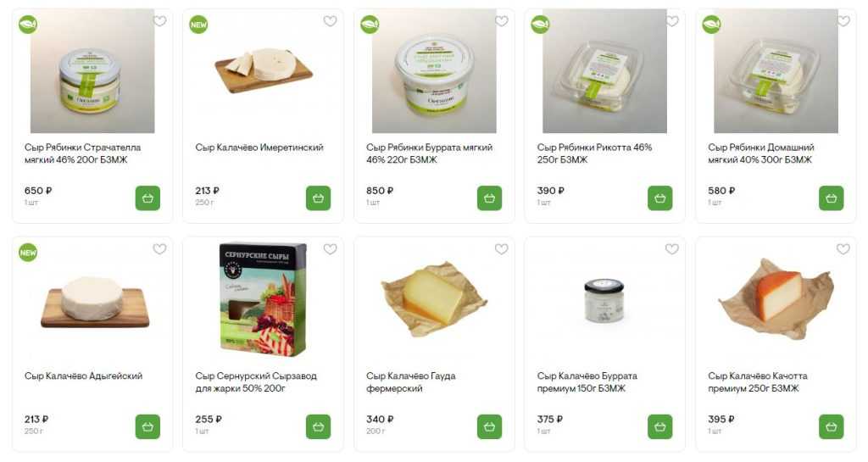Add Сыр Рябинки Страчателла to cart
This screenshot has width=868, height=462.
(x=147, y=198)
